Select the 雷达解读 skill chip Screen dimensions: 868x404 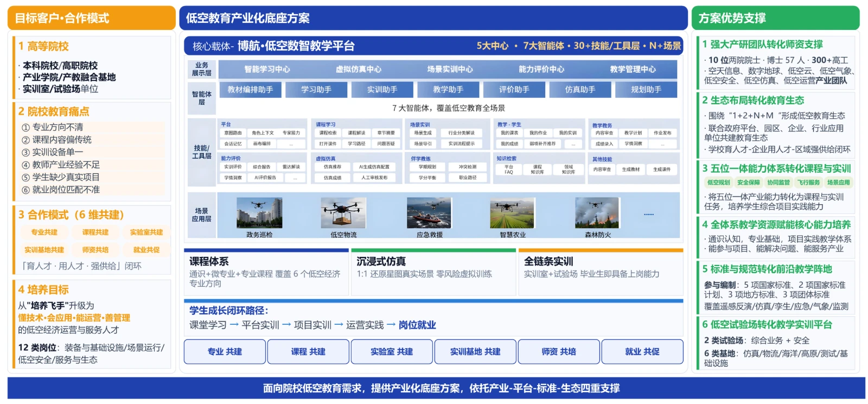[x=291, y=167]
